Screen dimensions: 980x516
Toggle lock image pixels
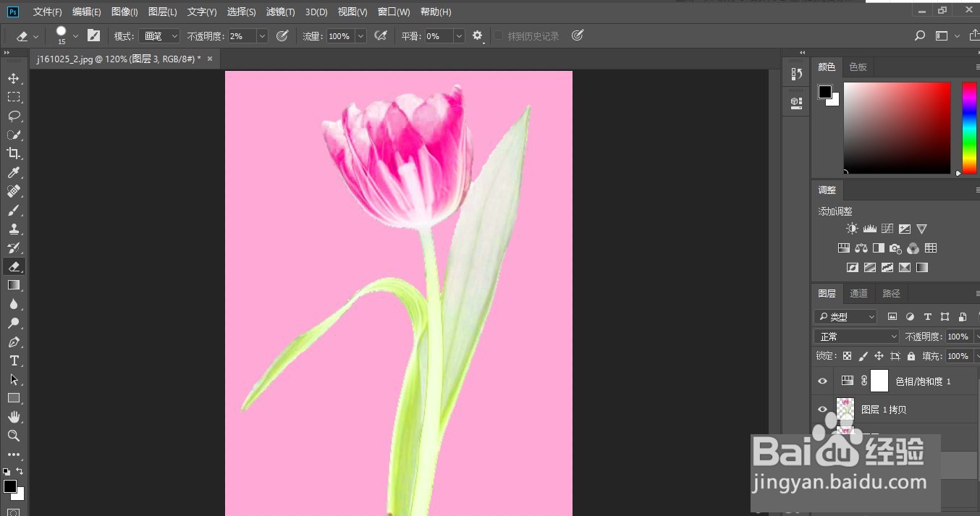coord(863,356)
